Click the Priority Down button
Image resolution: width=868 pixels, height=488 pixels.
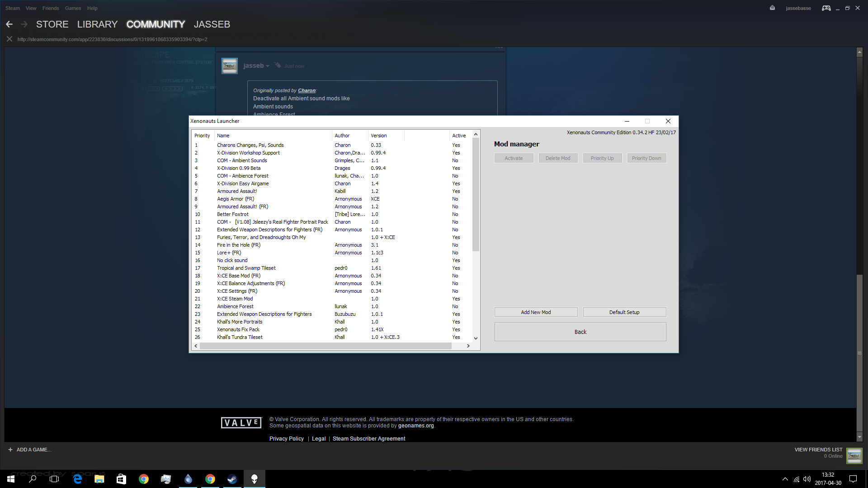pos(646,158)
